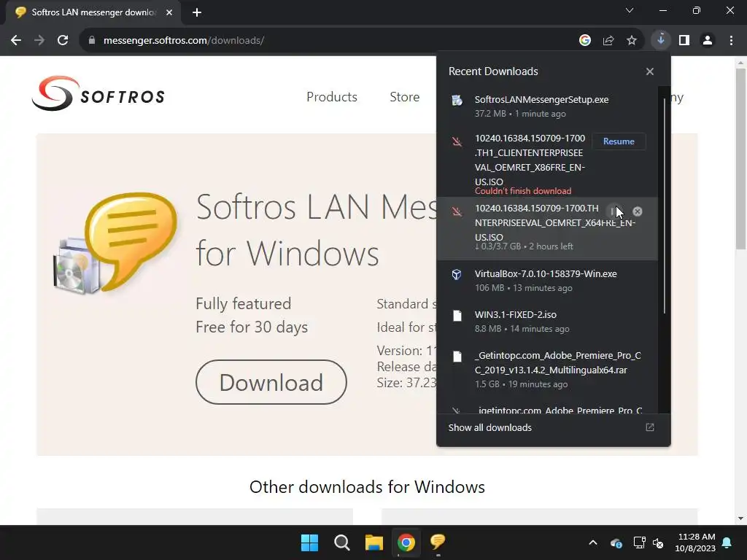Click the Softros LAN Messenger product image
Viewport: 747px width, 560px height.
coord(115,243)
